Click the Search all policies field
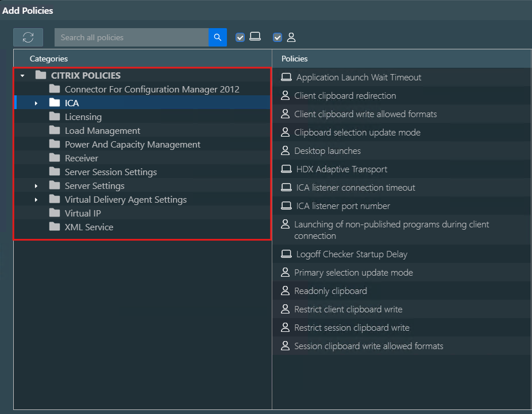The image size is (532, 414). click(x=131, y=37)
